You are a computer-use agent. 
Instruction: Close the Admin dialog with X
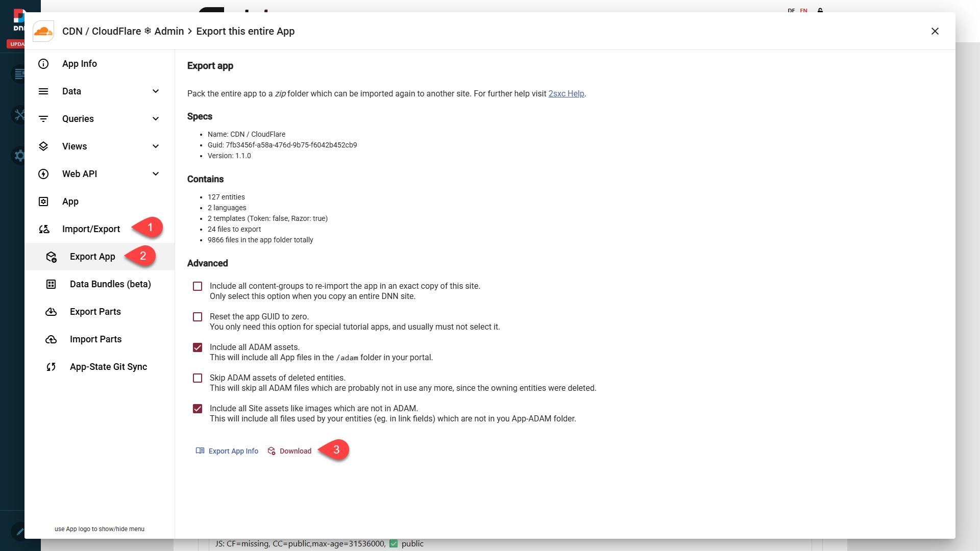(935, 31)
